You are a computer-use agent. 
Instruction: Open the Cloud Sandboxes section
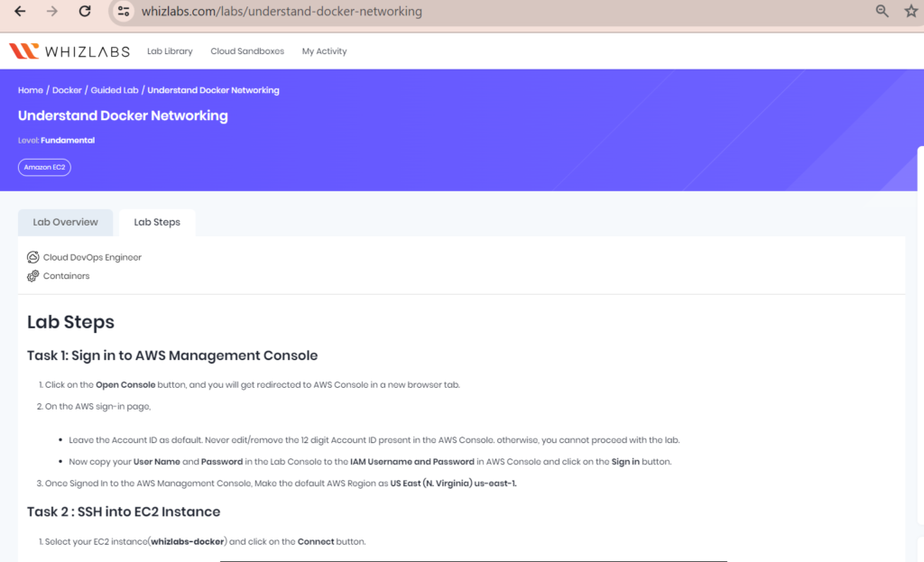(247, 51)
